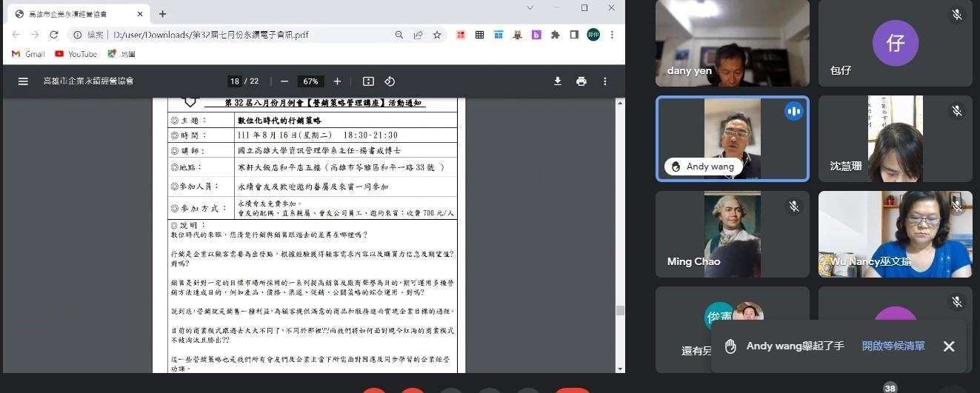Viewport: 980px width, 393px height.
Task: Zoom out the PDF with minus button
Action: click(x=284, y=81)
